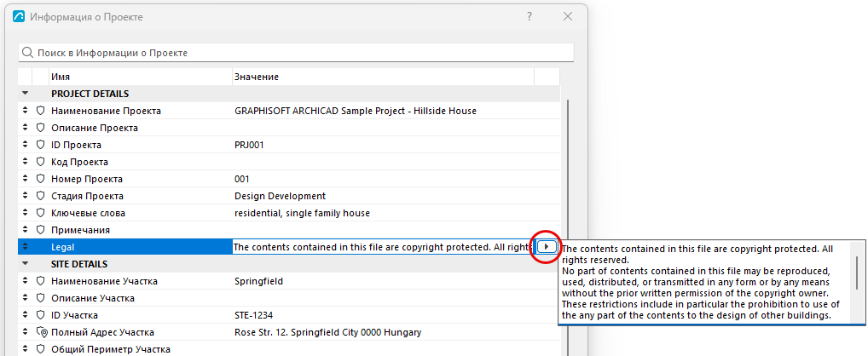The image size is (868, 356).
Task: Click reorder handle of Стадия Проекта row
Action: 25,196
